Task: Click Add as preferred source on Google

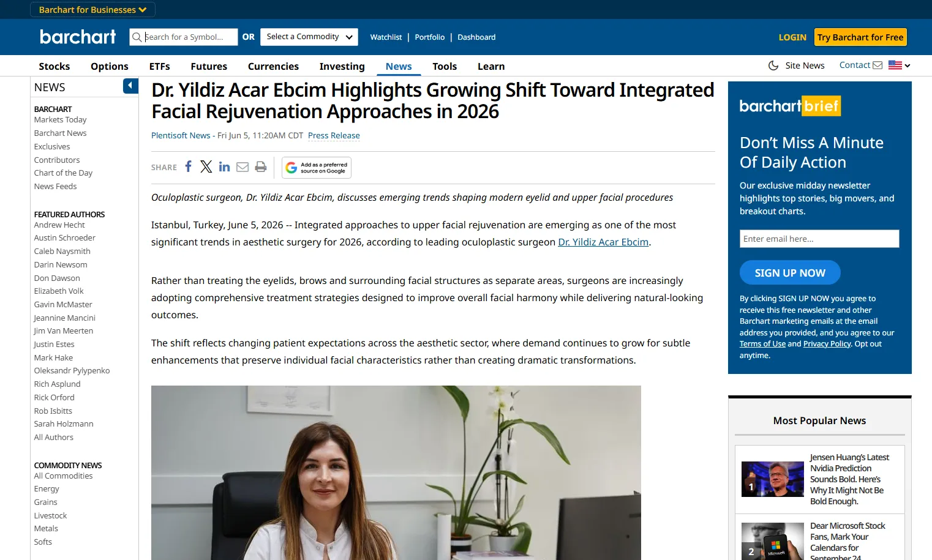Action: (317, 168)
